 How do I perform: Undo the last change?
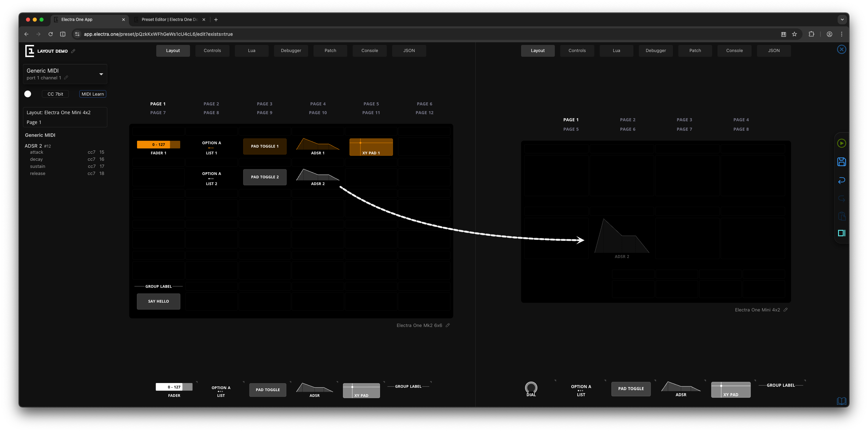[x=842, y=180]
